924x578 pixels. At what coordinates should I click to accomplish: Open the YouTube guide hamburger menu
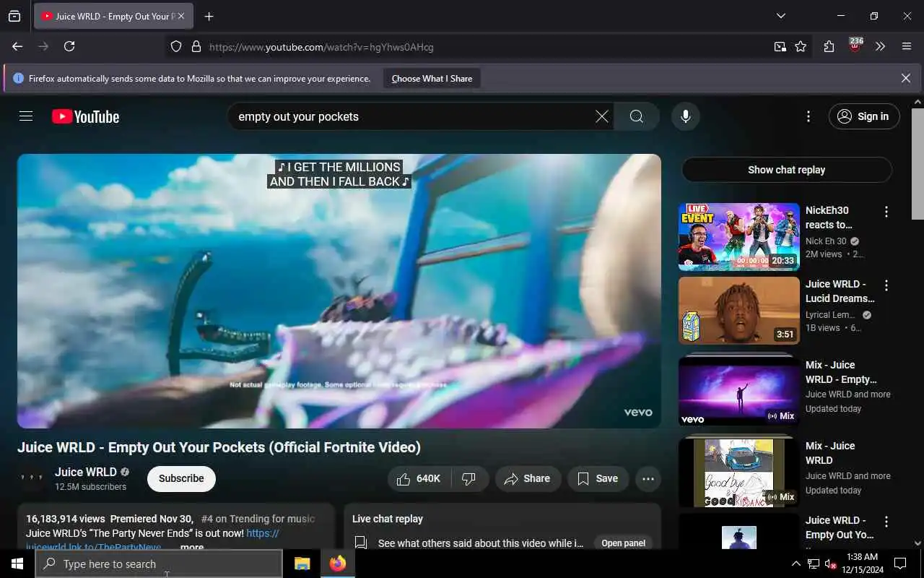click(26, 116)
